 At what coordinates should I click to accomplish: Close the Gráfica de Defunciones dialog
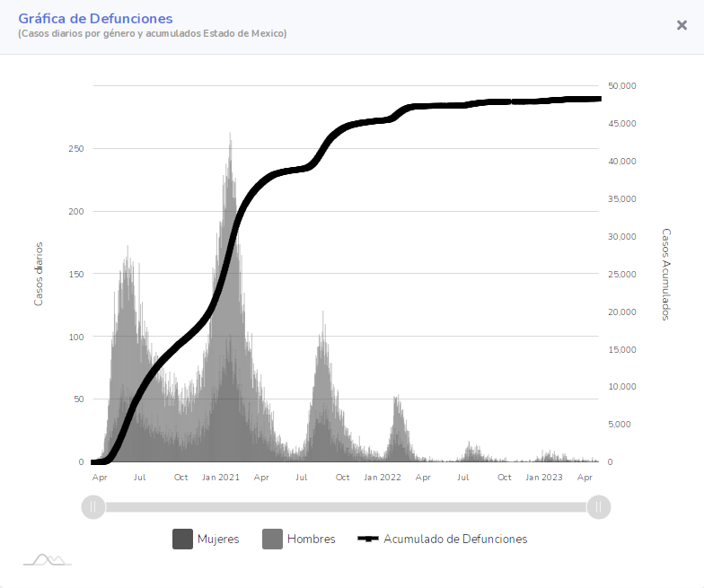682,25
